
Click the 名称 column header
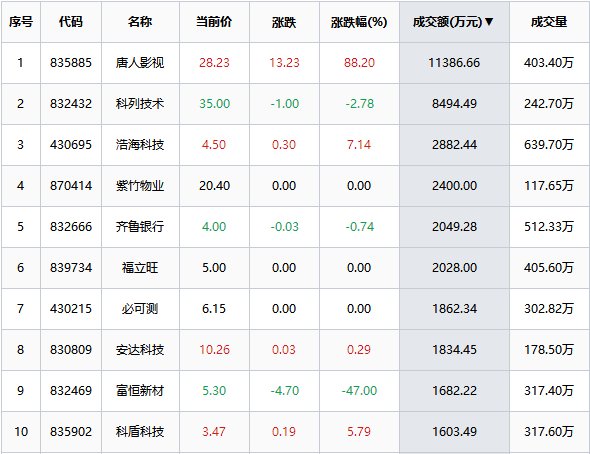coord(140,22)
